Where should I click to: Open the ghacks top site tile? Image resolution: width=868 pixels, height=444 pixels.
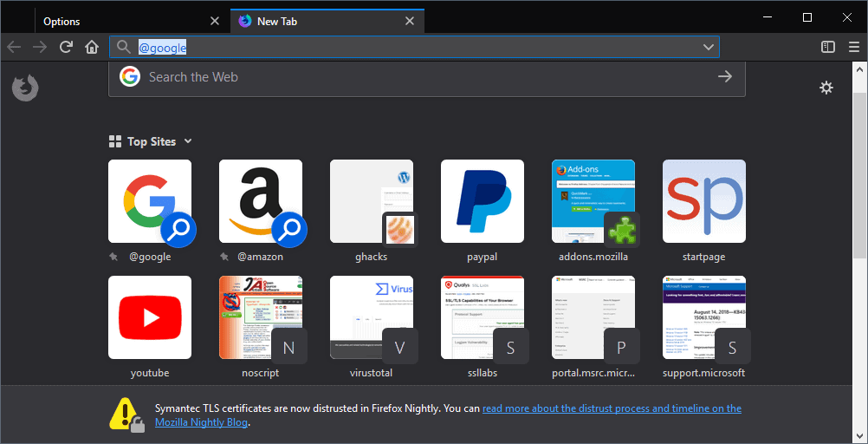pos(372,201)
